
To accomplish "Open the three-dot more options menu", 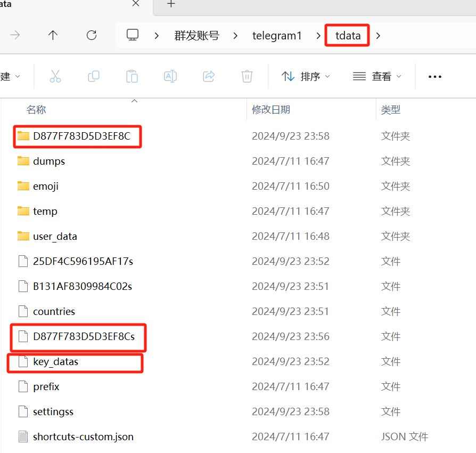I will (435, 77).
